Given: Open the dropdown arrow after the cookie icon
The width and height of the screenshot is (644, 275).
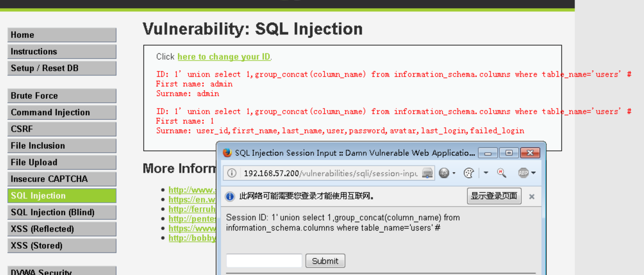Looking at the screenshot, I should pyautogui.click(x=486, y=173).
